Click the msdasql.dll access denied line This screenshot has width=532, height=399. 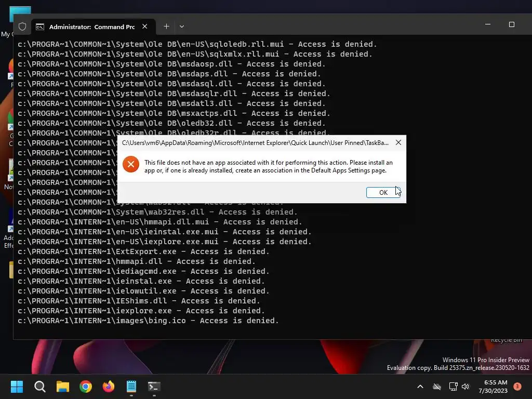tap(171, 84)
